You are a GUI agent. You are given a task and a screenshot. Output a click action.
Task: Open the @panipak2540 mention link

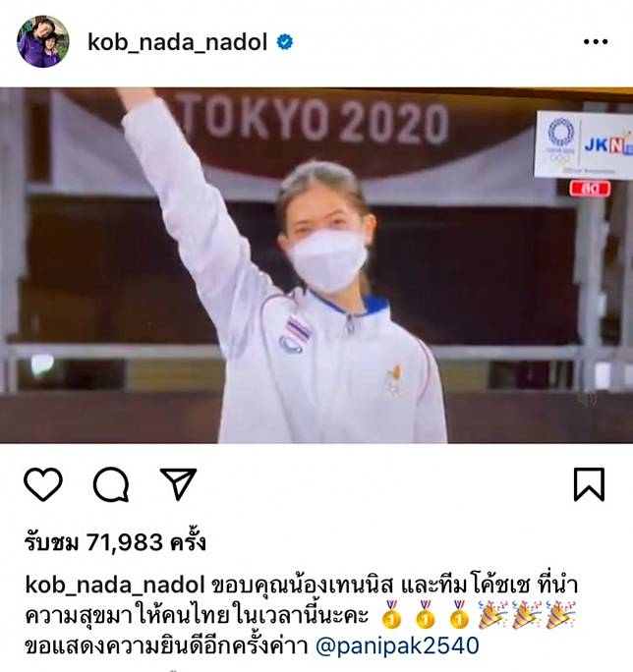coord(397,645)
